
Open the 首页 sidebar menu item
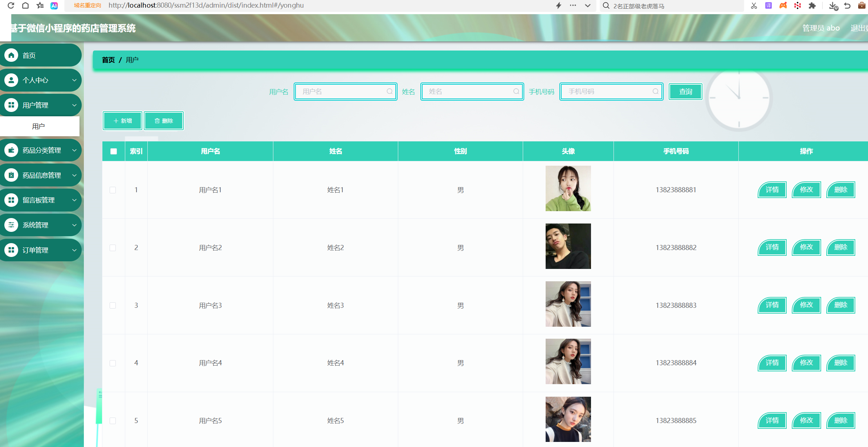pyautogui.click(x=40, y=55)
